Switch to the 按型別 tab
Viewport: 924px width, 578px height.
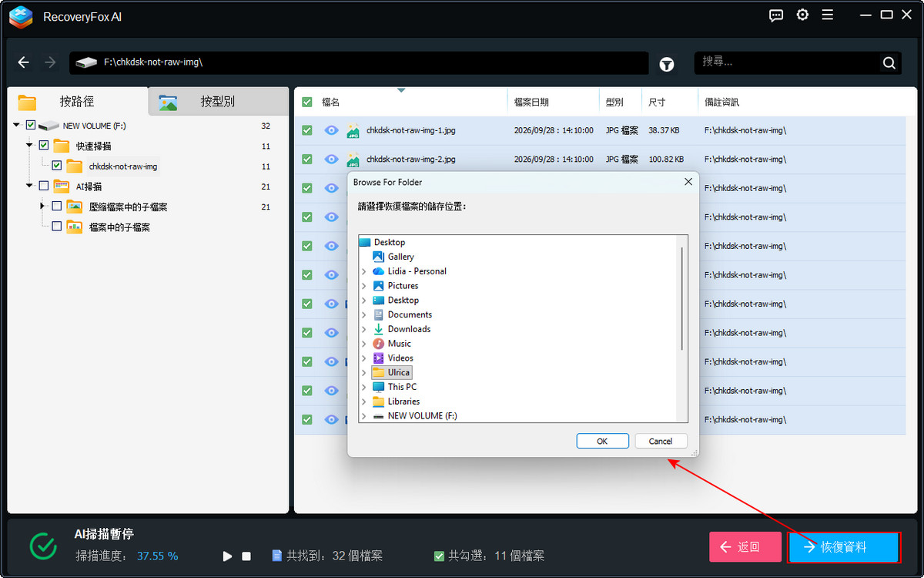click(x=217, y=101)
